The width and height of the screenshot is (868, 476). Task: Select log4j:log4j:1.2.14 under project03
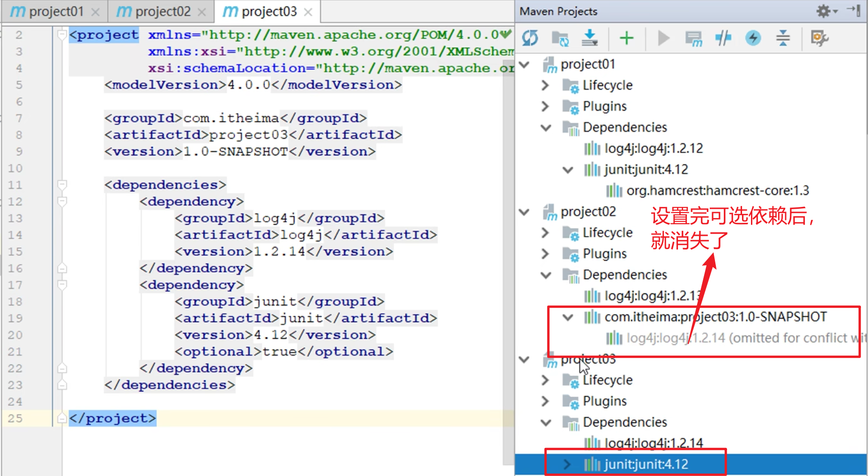coord(654,443)
